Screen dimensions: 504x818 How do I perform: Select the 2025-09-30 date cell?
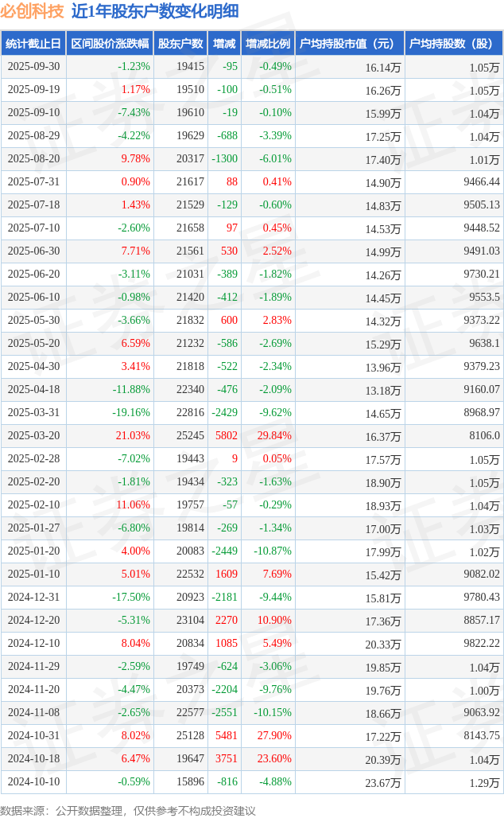tap(33, 67)
